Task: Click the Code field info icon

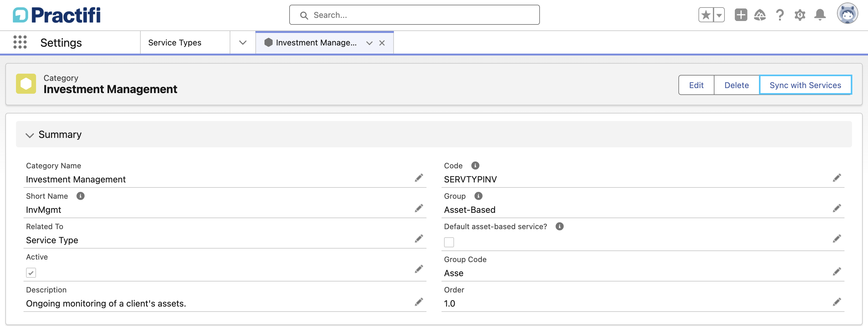Action: [x=475, y=166]
